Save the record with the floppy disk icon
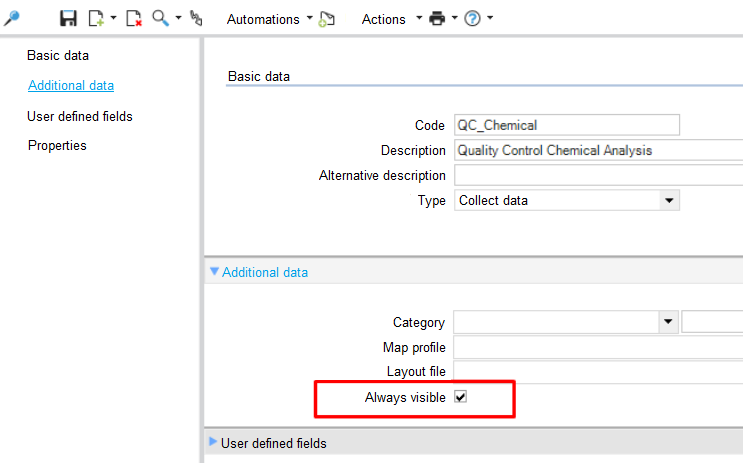Image resolution: width=743 pixels, height=463 pixels. (x=68, y=18)
